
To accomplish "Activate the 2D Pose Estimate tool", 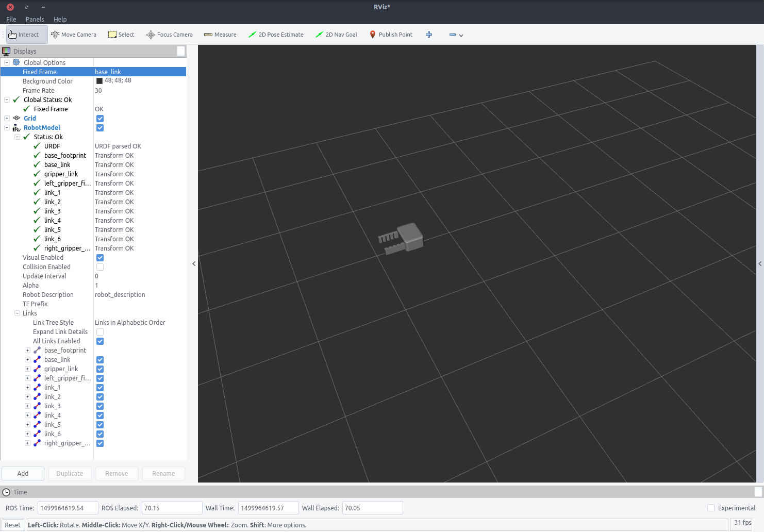I will [x=276, y=35].
